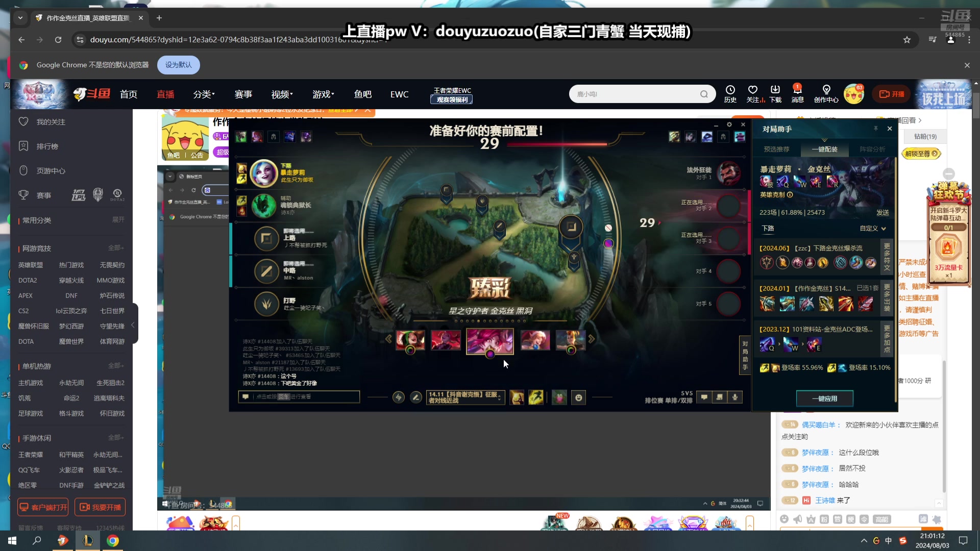Click 发送 in the assistant panel
Image resolution: width=980 pixels, height=551 pixels.
(883, 213)
